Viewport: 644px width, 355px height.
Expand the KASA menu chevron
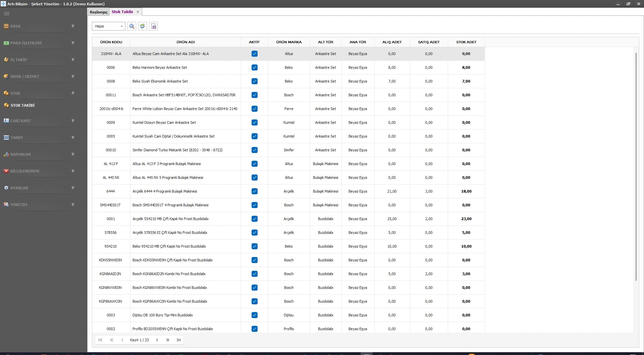(73, 26)
